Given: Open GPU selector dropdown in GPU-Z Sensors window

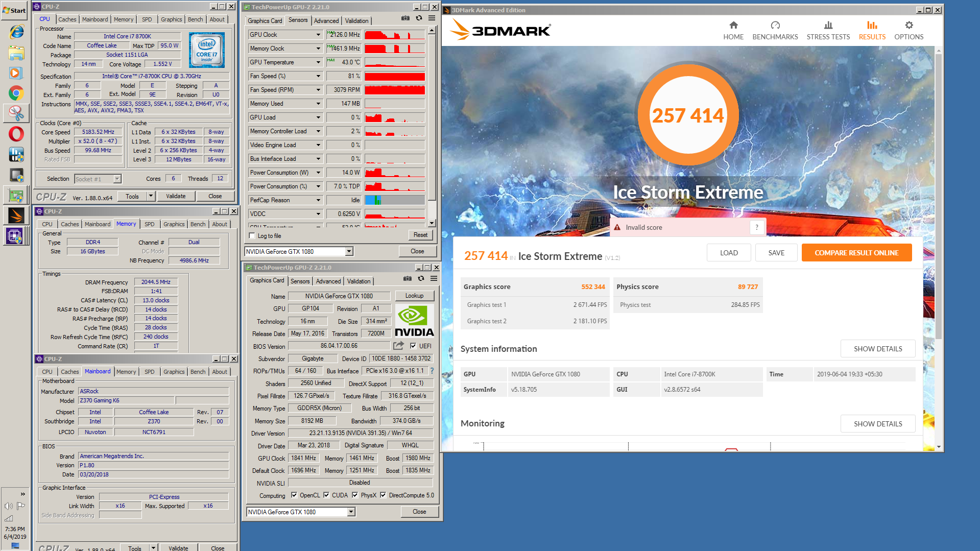Looking at the screenshot, I should coord(349,251).
